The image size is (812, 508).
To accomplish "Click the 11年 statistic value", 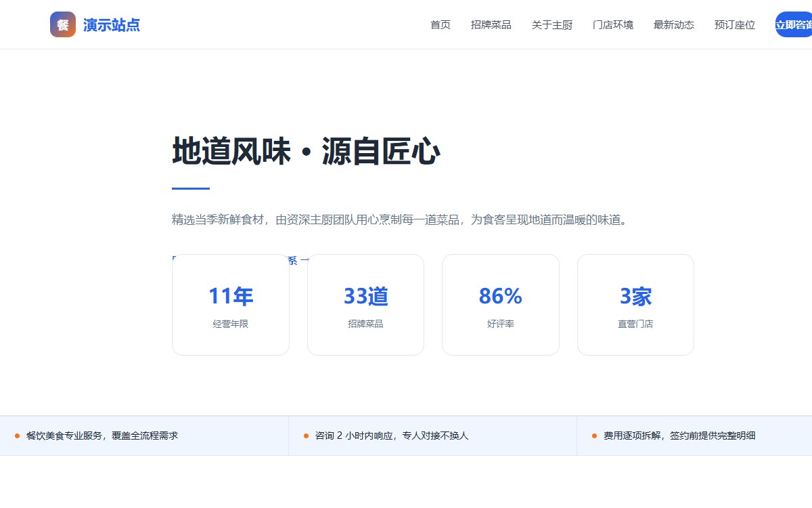I will (x=231, y=296).
